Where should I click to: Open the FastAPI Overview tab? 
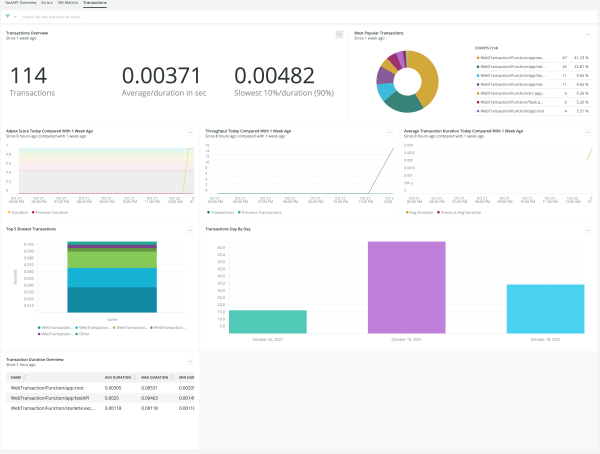point(20,4)
